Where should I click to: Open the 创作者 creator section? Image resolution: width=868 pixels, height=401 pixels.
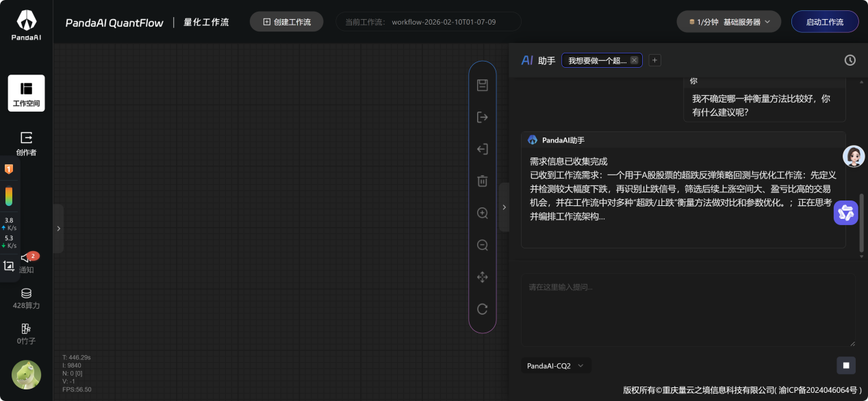point(26,144)
